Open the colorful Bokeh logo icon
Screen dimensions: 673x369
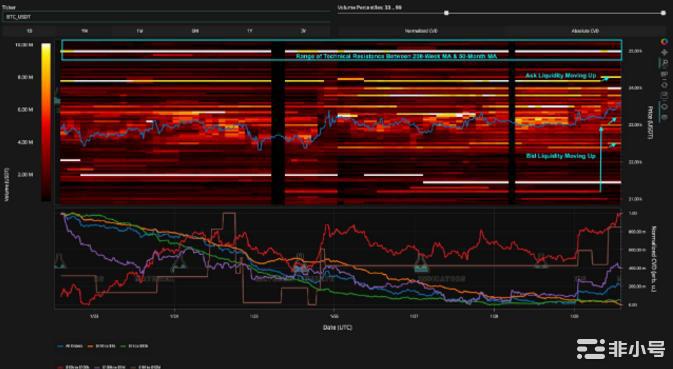[x=664, y=42]
